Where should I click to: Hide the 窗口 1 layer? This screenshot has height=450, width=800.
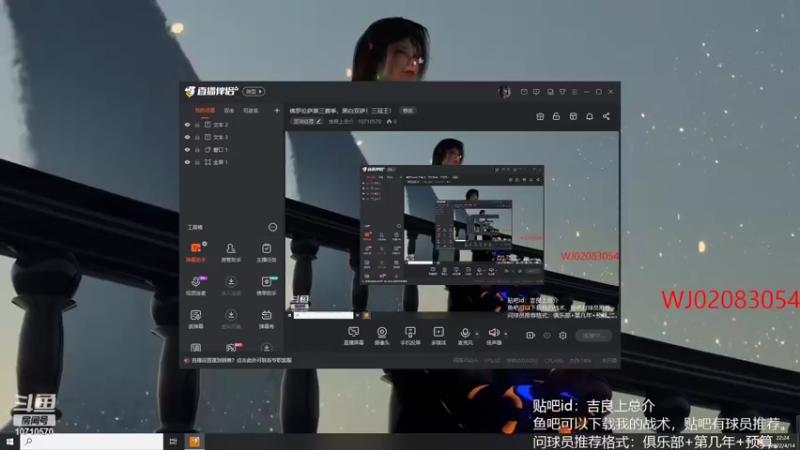(x=187, y=149)
